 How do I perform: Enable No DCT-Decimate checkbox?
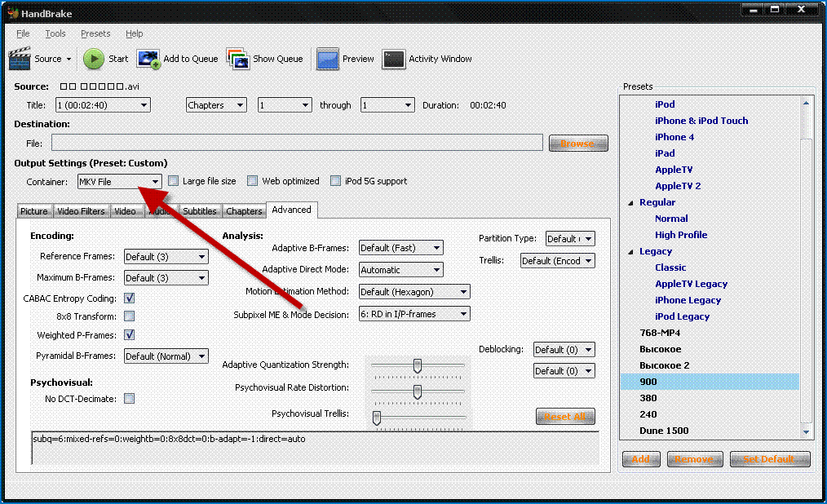(129, 399)
